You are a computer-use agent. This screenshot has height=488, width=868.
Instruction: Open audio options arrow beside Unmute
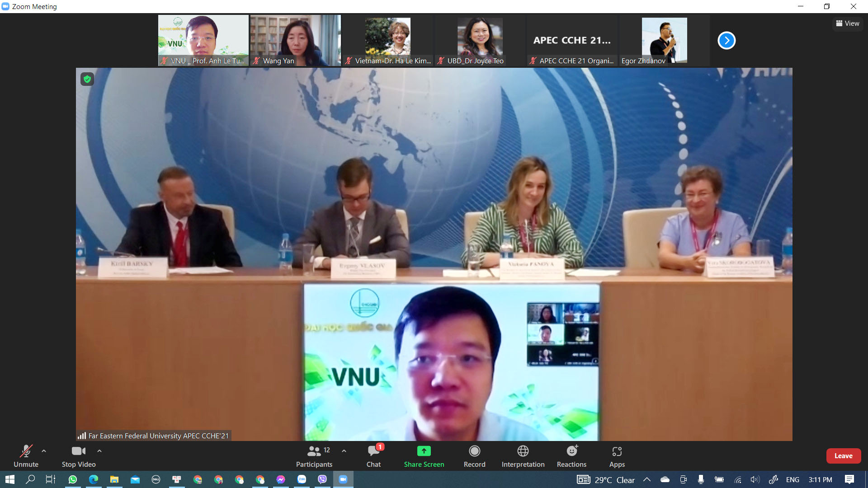tap(44, 451)
